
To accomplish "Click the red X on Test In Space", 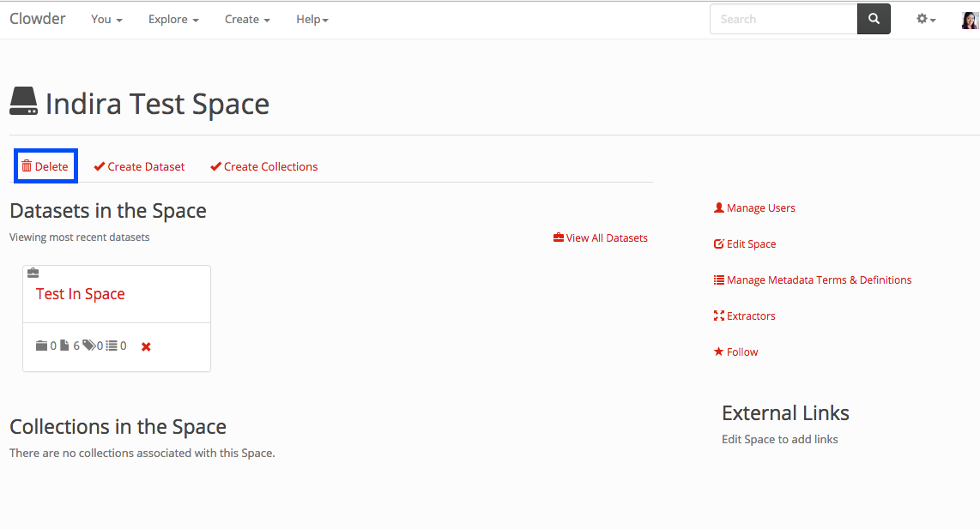I will 146,346.
